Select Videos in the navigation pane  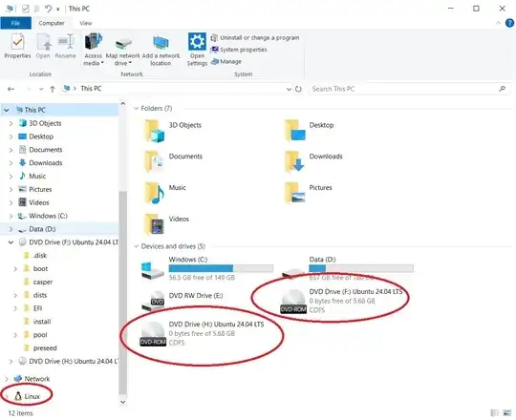[38, 202]
